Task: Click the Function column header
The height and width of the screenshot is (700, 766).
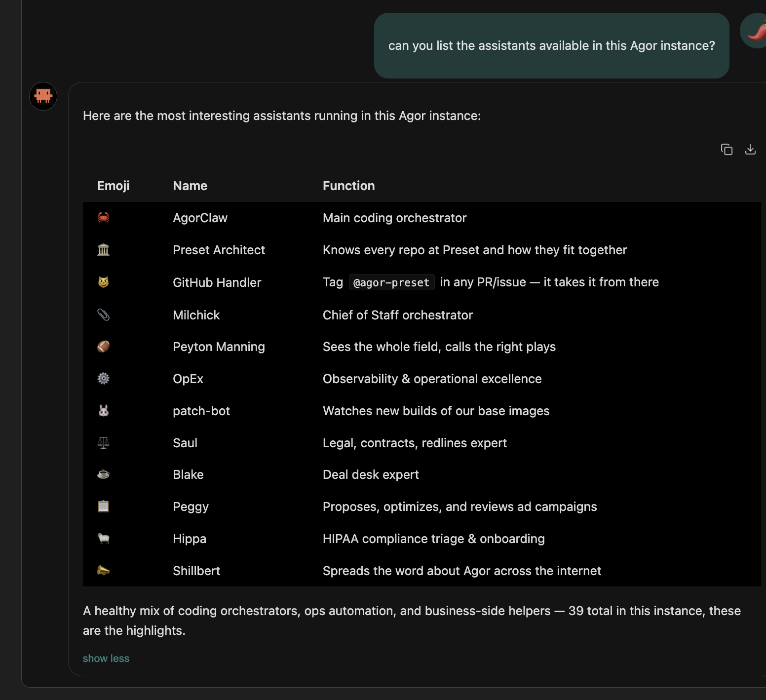Action: [348, 186]
